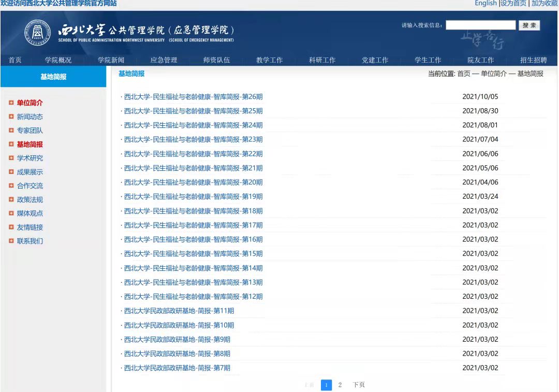The height and width of the screenshot is (392, 559).
Task: Open 民政部政研基地 简报 第7期 link
Action: (x=177, y=368)
